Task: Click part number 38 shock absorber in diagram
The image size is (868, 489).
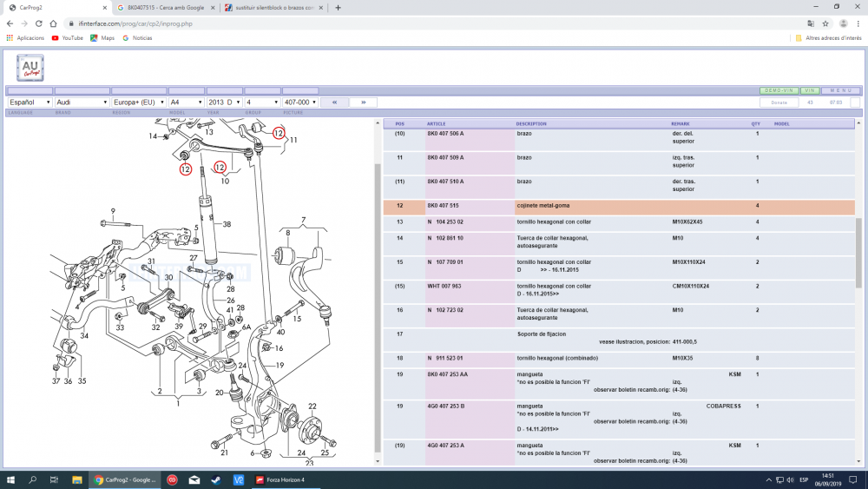Action: (x=227, y=224)
